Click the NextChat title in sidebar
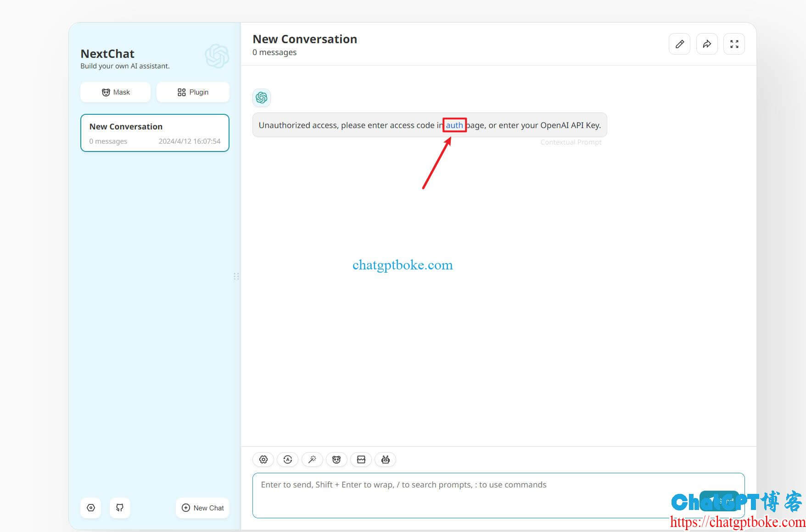The image size is (806, 532). [107, 54]
